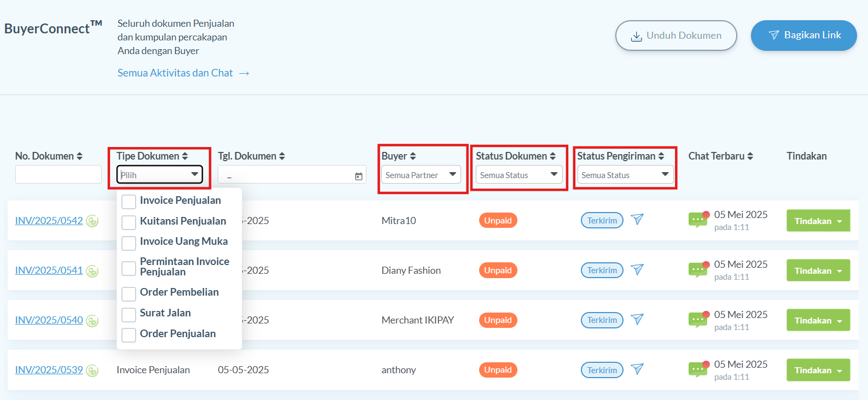
Task: Open Tindakan menu for INV/2025/0542
Action: coord(818,221)
